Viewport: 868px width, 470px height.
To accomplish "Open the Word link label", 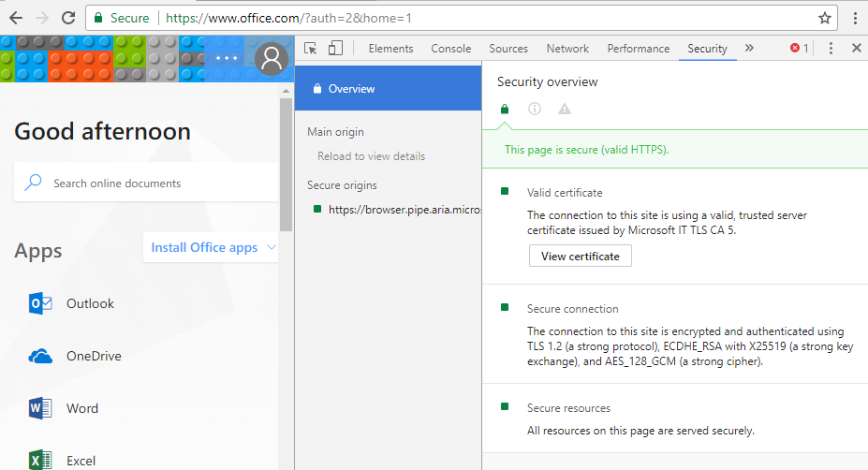I will 82,408.
